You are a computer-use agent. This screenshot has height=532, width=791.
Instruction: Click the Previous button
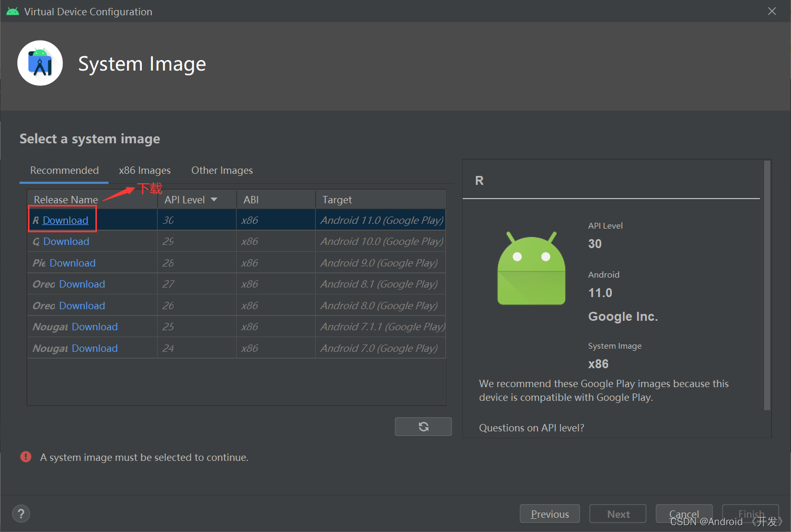[550, 514]
